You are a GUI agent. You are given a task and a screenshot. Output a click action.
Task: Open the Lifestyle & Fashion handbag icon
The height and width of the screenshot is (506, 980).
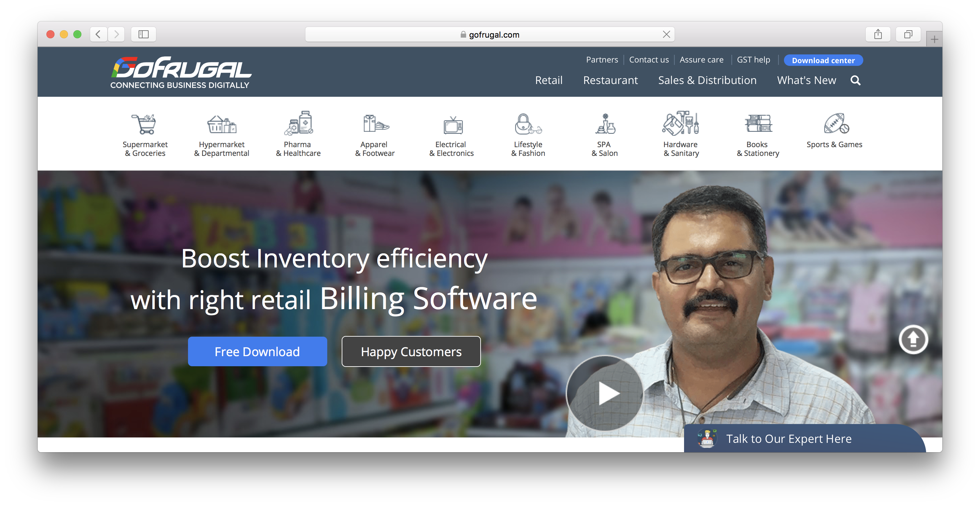pos(528,124)
